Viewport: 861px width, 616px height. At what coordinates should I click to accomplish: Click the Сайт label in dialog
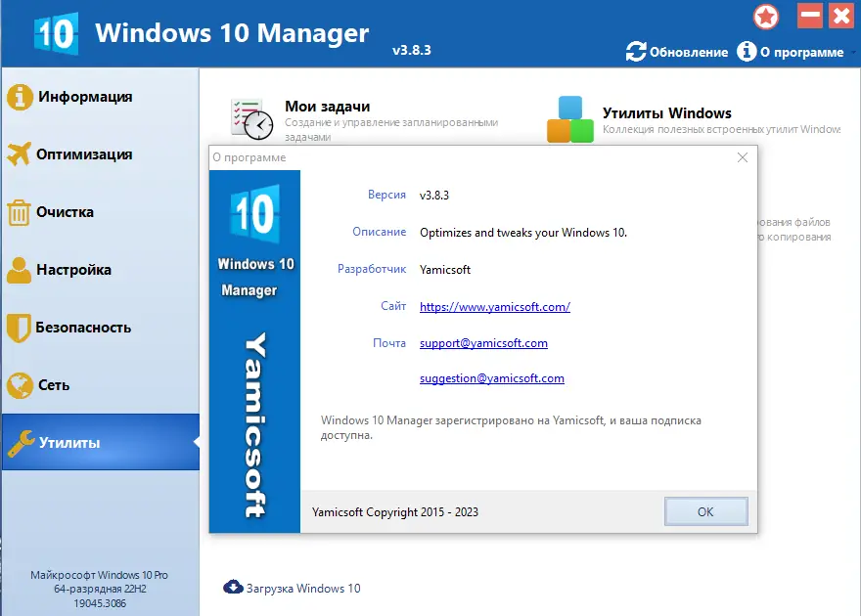(x=393, y=305)
